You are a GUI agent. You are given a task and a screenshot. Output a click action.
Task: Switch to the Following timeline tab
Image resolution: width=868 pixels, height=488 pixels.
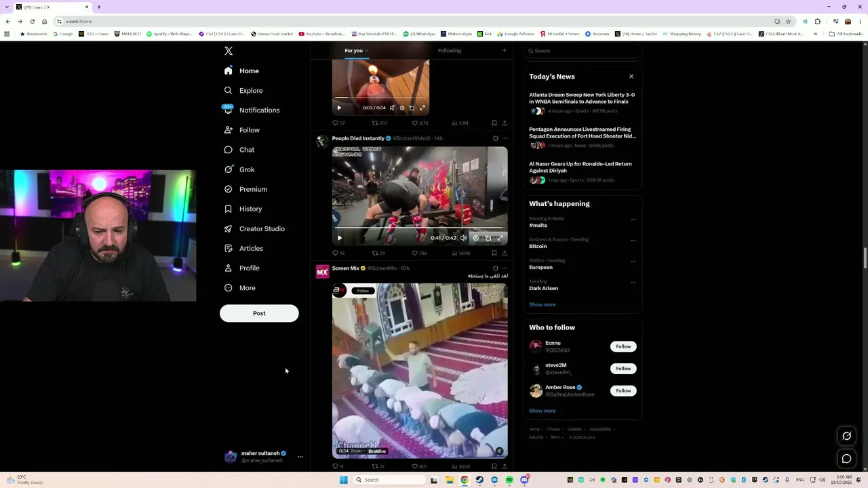pos(450,51)
